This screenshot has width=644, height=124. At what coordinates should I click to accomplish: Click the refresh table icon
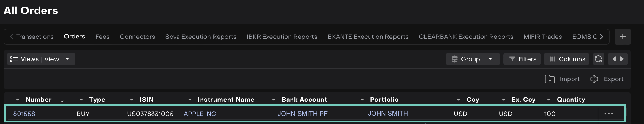(598, 59)
